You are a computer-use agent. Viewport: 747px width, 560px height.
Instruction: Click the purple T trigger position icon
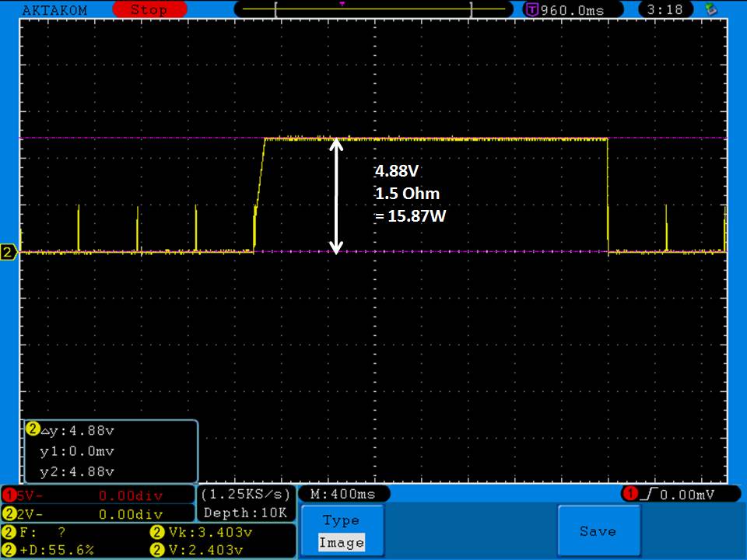(532, 10)
